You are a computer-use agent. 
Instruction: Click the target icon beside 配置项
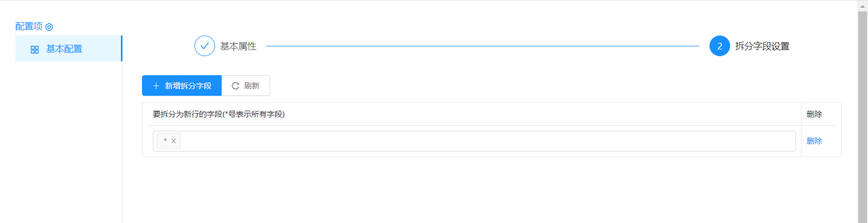pos(49,27)
